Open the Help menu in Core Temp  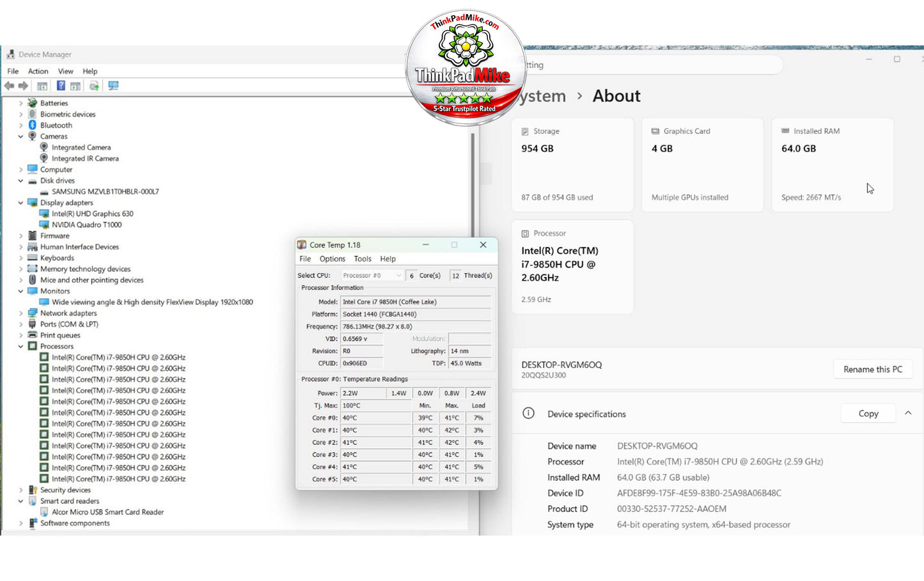[388, 259]
